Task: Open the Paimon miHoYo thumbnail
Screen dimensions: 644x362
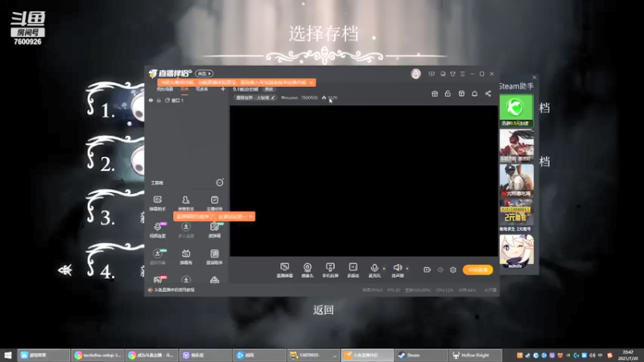Action: 516,252
